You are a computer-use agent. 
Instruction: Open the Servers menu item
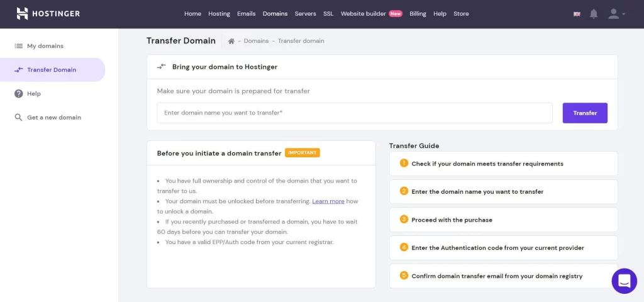[305, 14]
